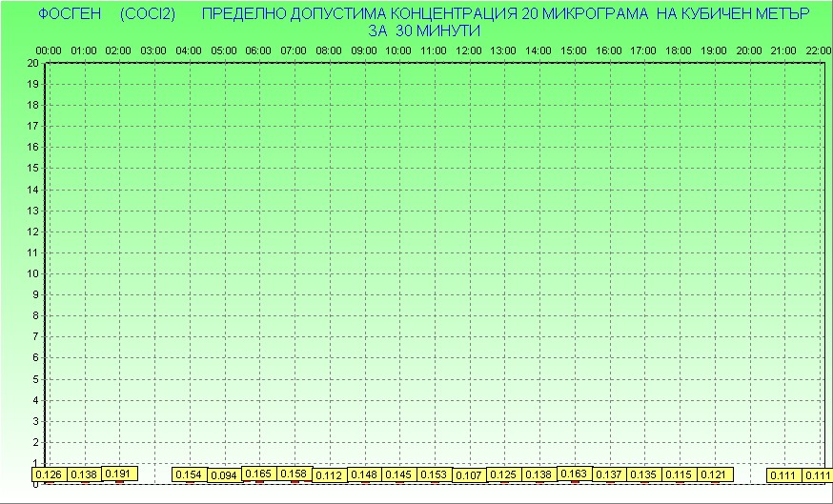833x504 pixels.
Task: Click the 0.148 data label
Action: [x=364, y=474]
